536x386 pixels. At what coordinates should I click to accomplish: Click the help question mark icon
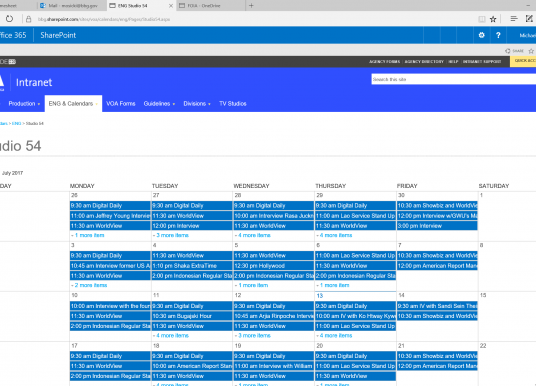[498, 35]
